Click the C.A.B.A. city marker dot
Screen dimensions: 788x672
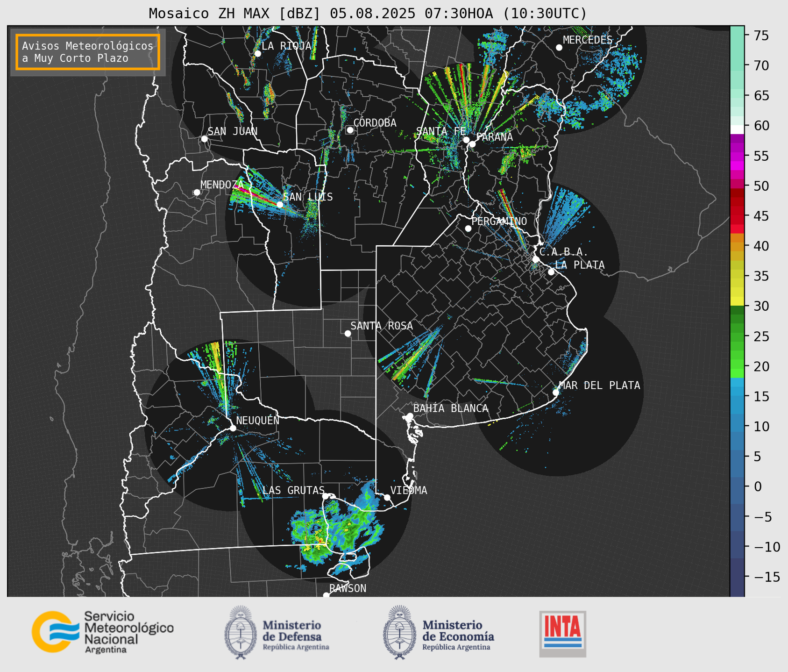point(536,259)
